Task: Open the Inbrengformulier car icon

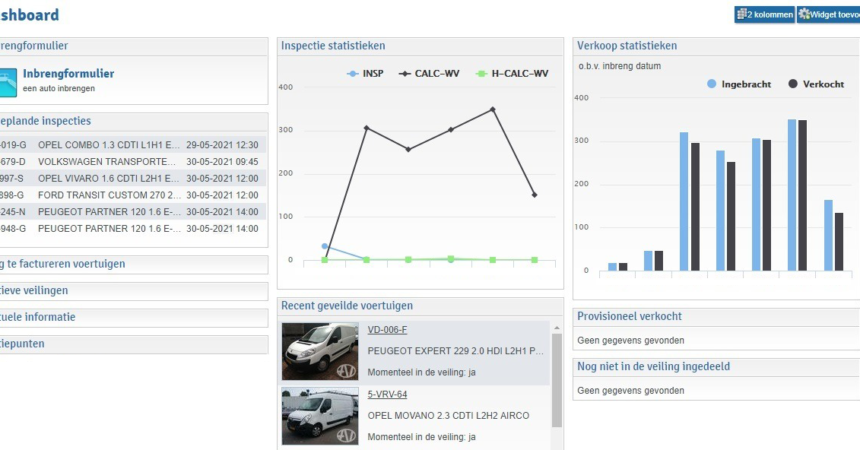Action: click(6, 81)
